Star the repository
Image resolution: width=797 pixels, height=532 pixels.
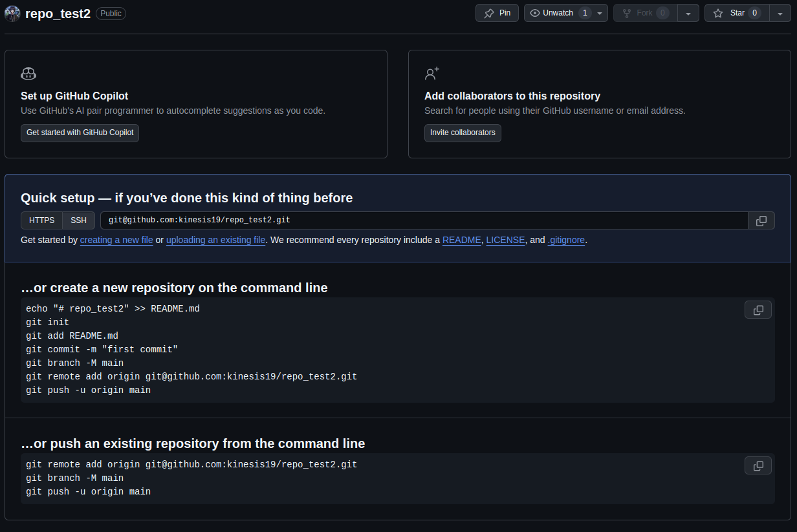736,13
